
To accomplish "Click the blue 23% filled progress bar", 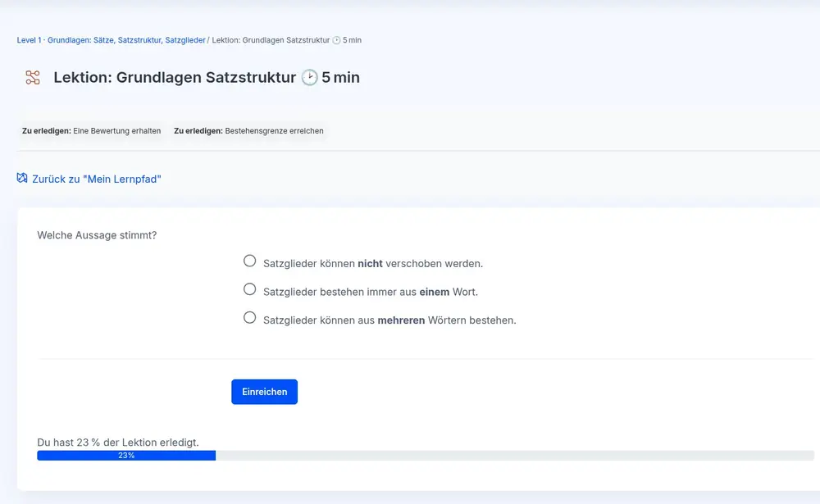I will (x=126, y=456).
